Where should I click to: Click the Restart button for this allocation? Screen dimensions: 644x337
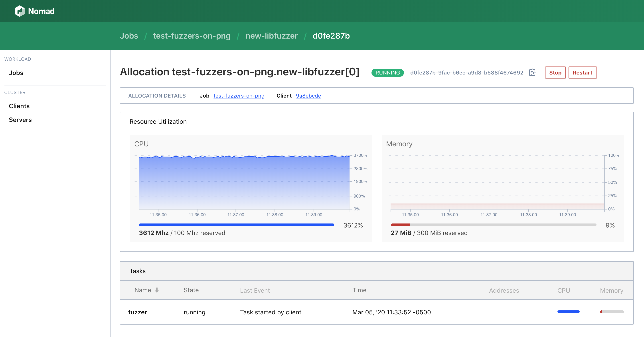coord(582,72)
